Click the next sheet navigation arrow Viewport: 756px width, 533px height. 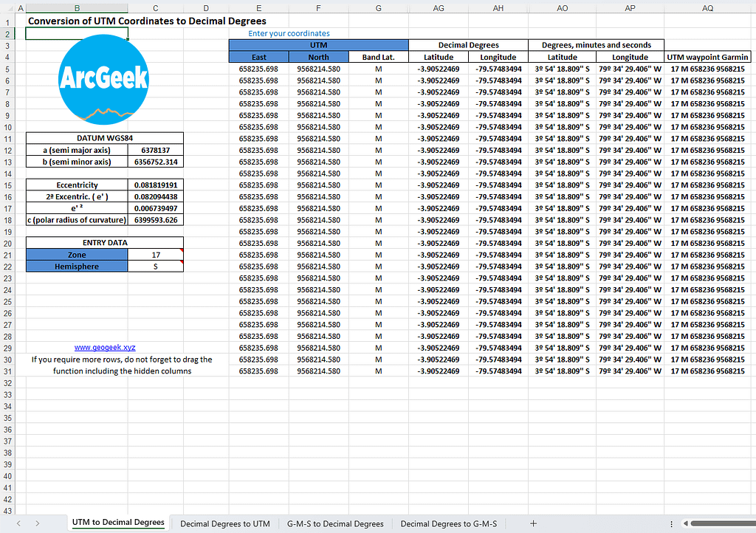pyautogui.click(x=37, y=523)
